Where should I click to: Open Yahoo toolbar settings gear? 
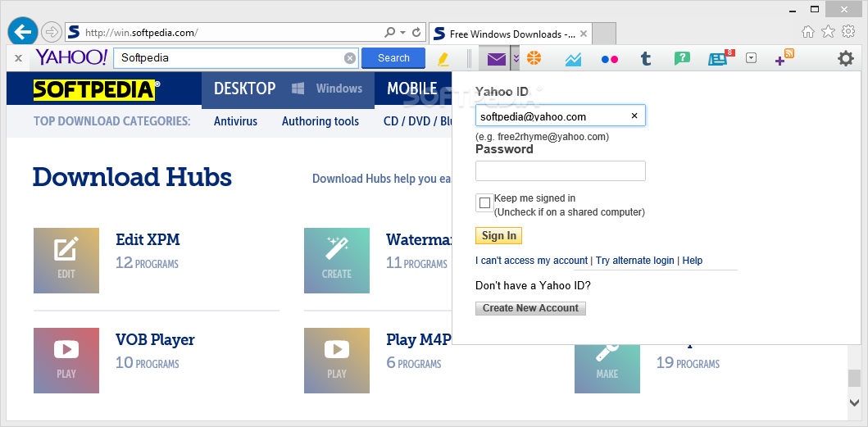845,58
